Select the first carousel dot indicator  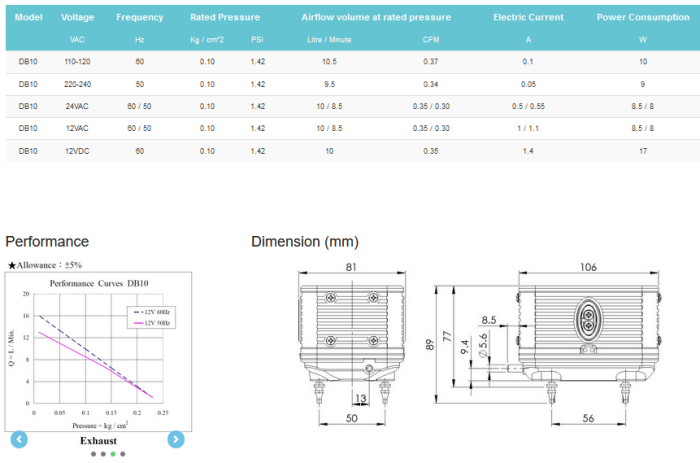[x=93, y=454]
